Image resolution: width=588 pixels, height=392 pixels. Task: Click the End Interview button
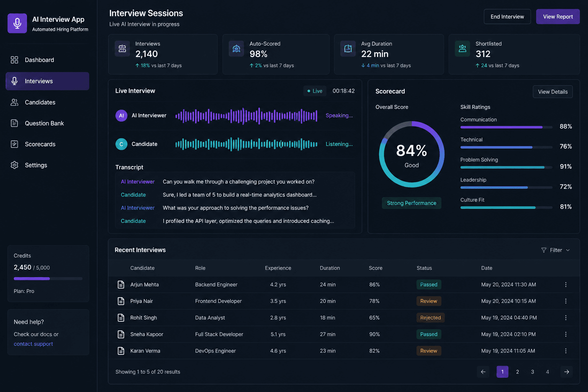point(507,16)
